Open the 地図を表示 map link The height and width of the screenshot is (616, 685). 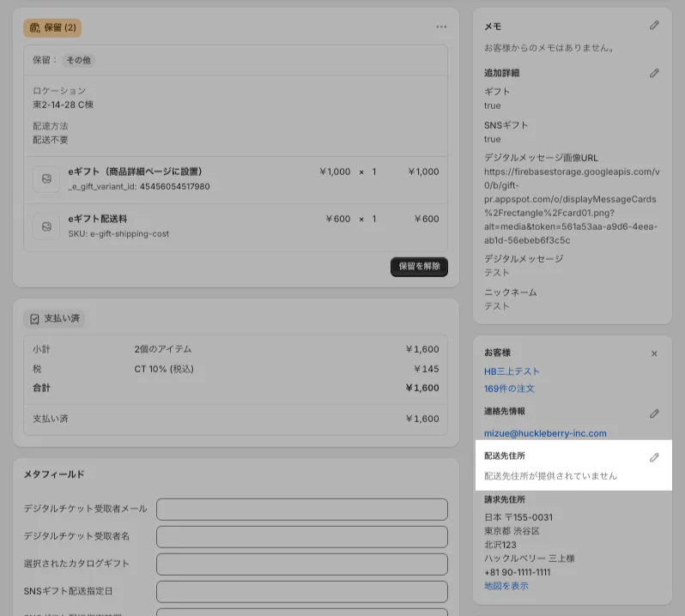pyautogui.click(x=506, y=586)
